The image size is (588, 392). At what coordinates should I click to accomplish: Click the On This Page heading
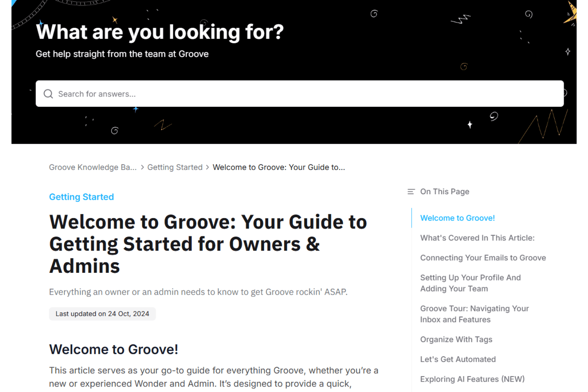pos(445,191)
